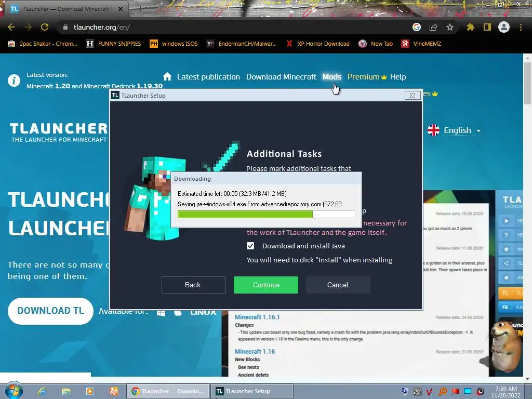
Task: Open the VineMEMZ bookmark
Action: [x=421, y=44]
